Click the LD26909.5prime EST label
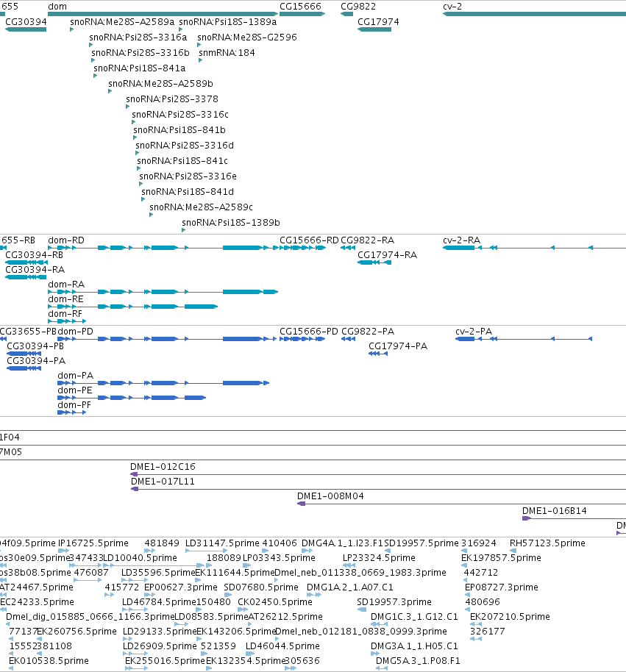626x672 pixels. (x=160, y=646)
